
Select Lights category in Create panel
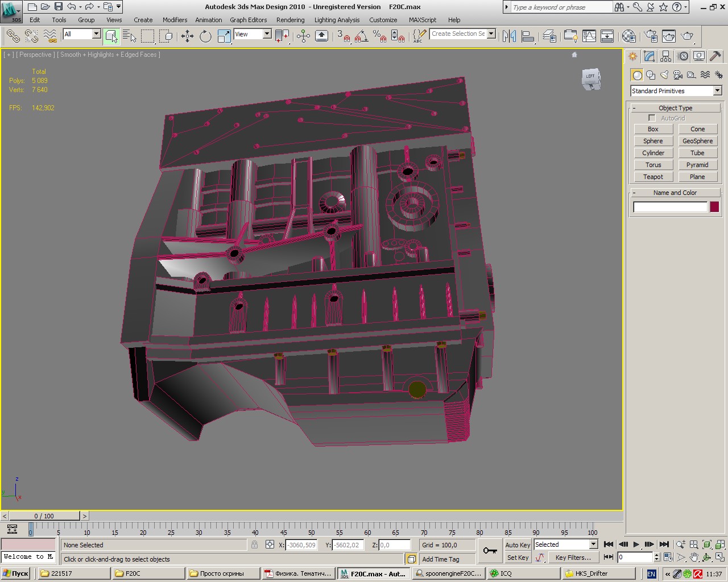tap(664, 75)
